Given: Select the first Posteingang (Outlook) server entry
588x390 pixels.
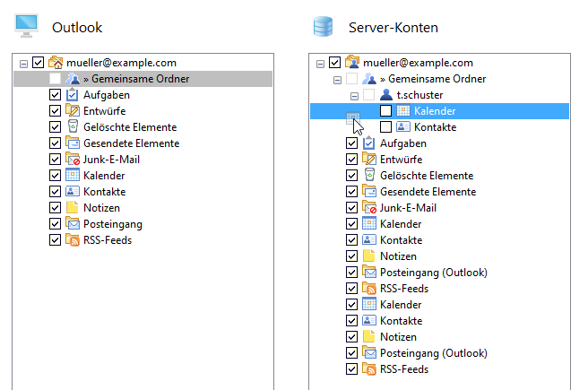Looking at the screenshot, I should [434, 273].
